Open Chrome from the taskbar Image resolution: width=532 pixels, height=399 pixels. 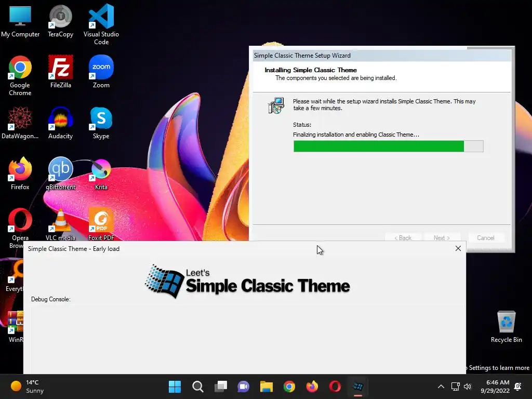coord(289,387)
